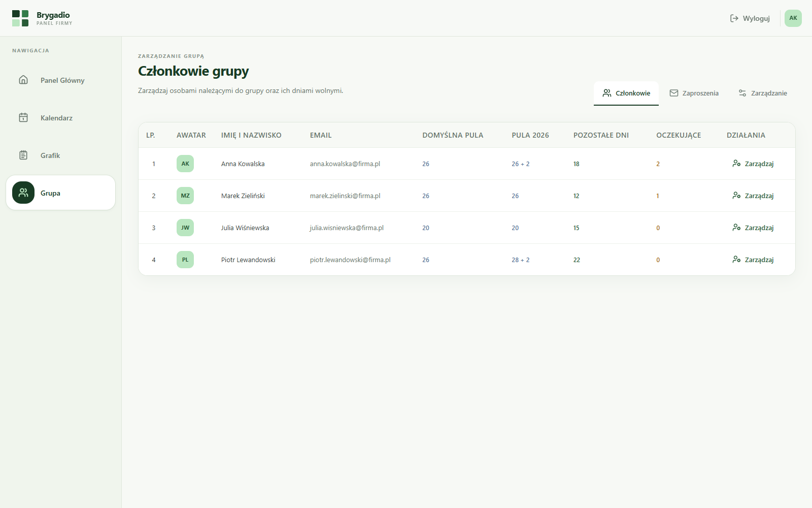812x508 pixels.
Task: Click the Członkowie grupy heading
Action: [193, 71]
